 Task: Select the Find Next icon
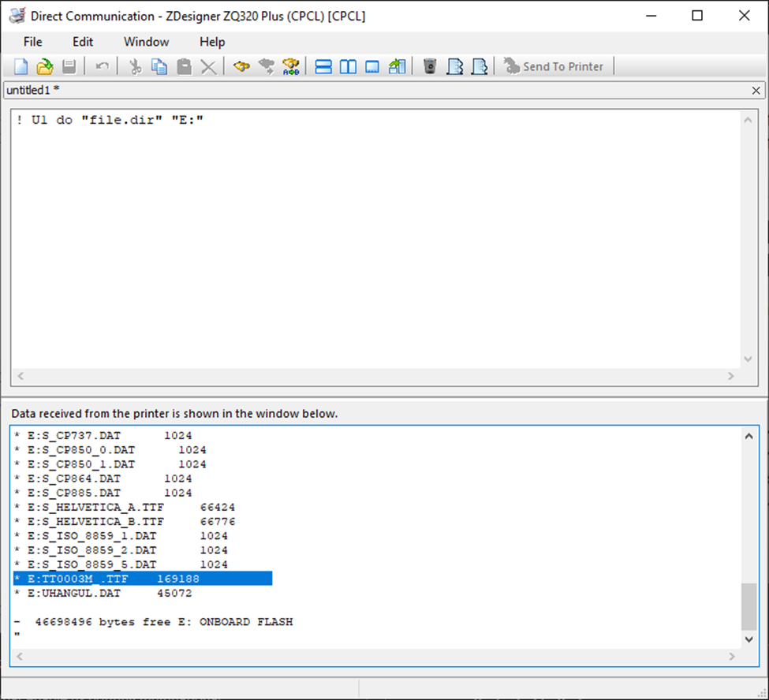click(x=265, y=66)
